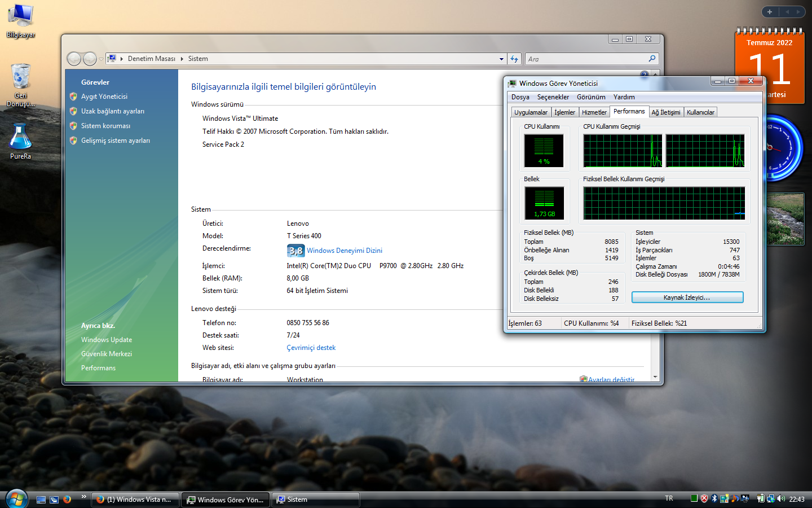Click the Windows Görev Yöneticisi taskbar button
This screenshot has width=812, height=508.
coord(226,500)
